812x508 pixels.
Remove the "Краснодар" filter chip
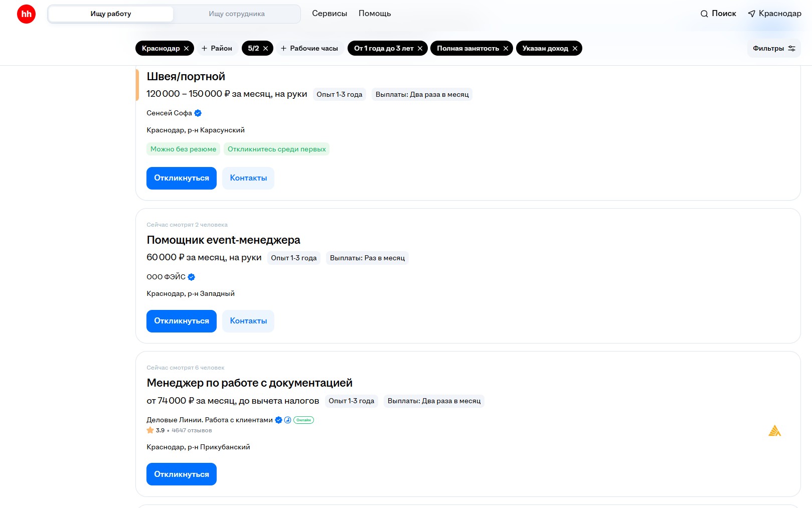(186, 49)
